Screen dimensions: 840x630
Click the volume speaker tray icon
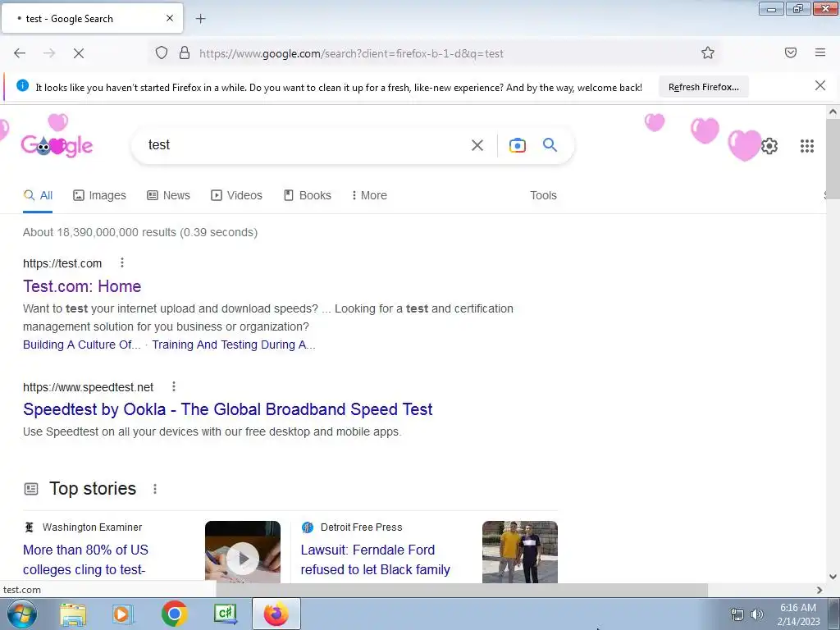(x=756, y=614)
